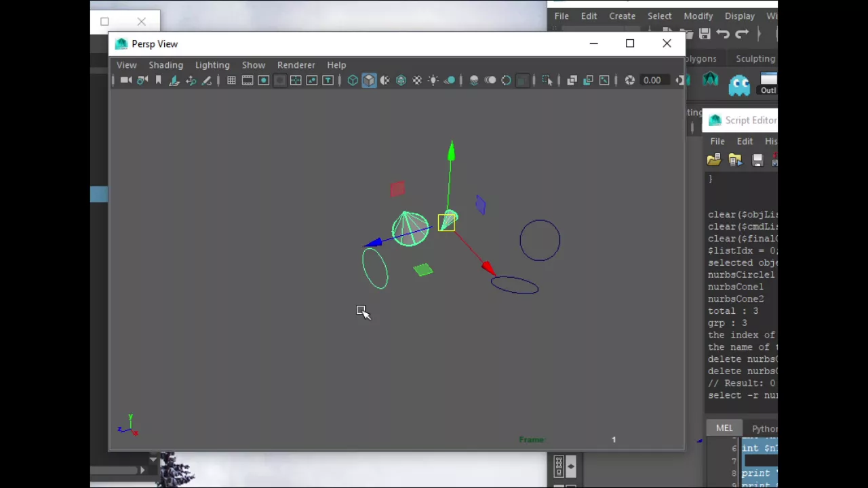
Task: Click the Undo arrow icon
Action: pos(723,34)
